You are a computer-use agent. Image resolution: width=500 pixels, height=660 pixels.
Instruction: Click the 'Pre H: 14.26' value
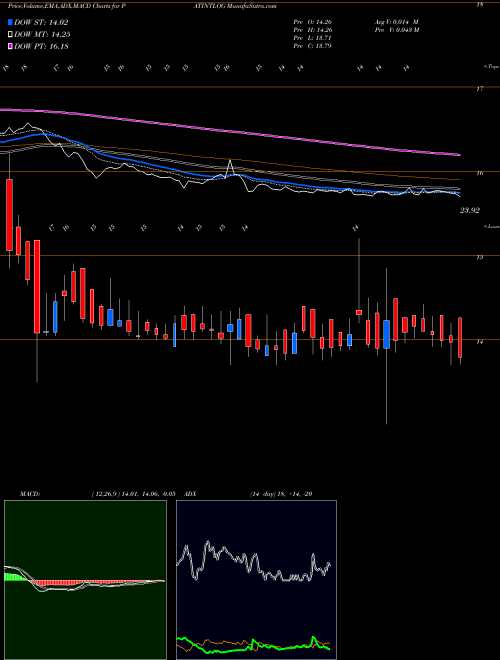pos(312,30)
